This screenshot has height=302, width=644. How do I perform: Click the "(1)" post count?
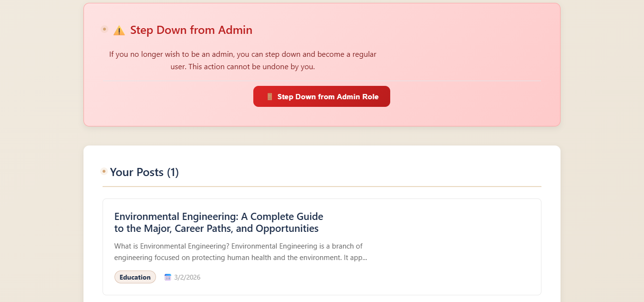click(173, 172)
